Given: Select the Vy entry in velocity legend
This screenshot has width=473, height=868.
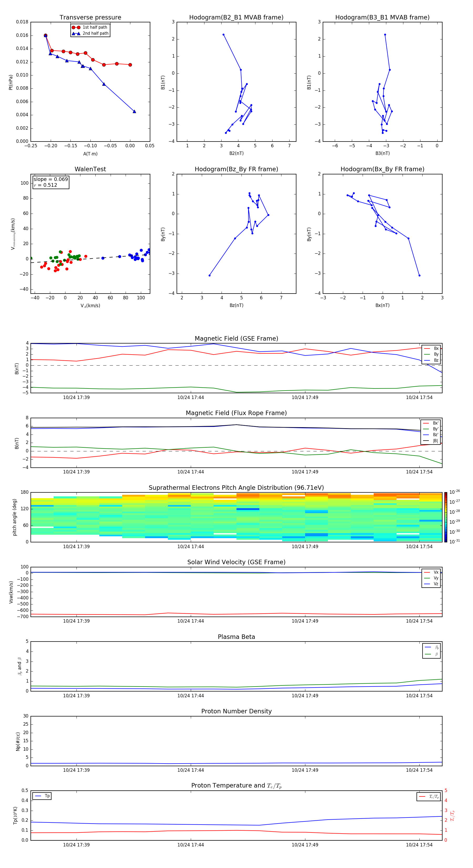Looking at the screenshot, I should [x=431, y=578].
